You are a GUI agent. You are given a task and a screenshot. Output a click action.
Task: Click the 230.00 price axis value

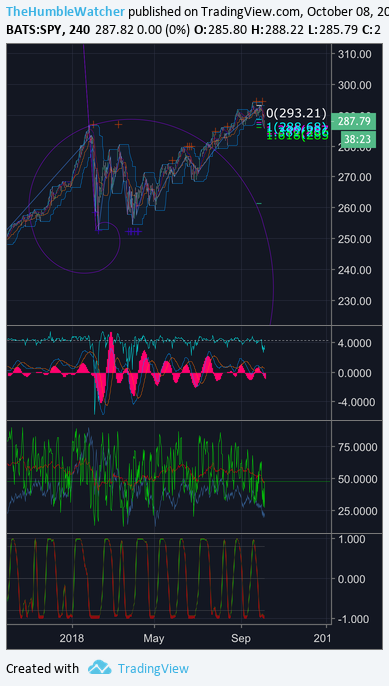354,301
